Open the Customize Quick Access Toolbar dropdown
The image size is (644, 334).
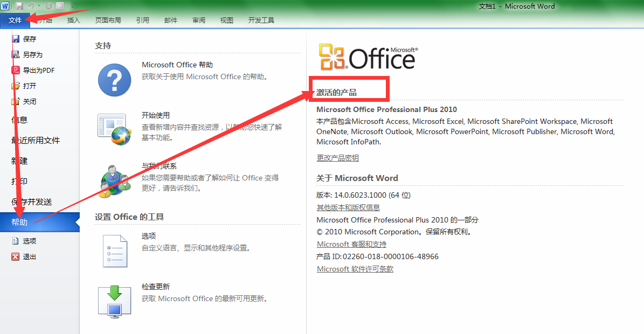pos(72,6)
